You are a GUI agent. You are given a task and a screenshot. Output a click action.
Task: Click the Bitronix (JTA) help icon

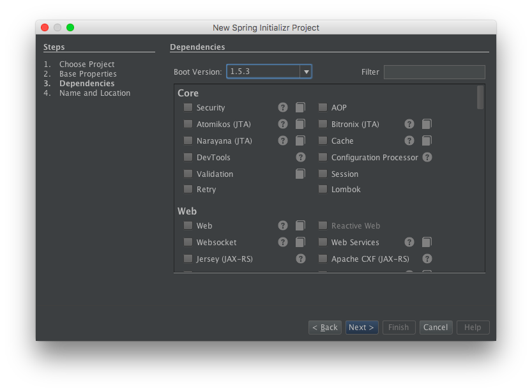(409, 124)
